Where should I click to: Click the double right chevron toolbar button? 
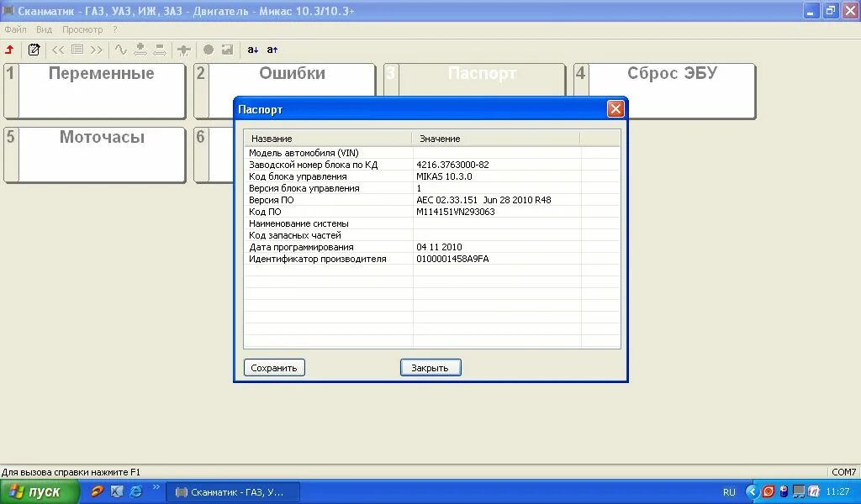click(97, 50)
